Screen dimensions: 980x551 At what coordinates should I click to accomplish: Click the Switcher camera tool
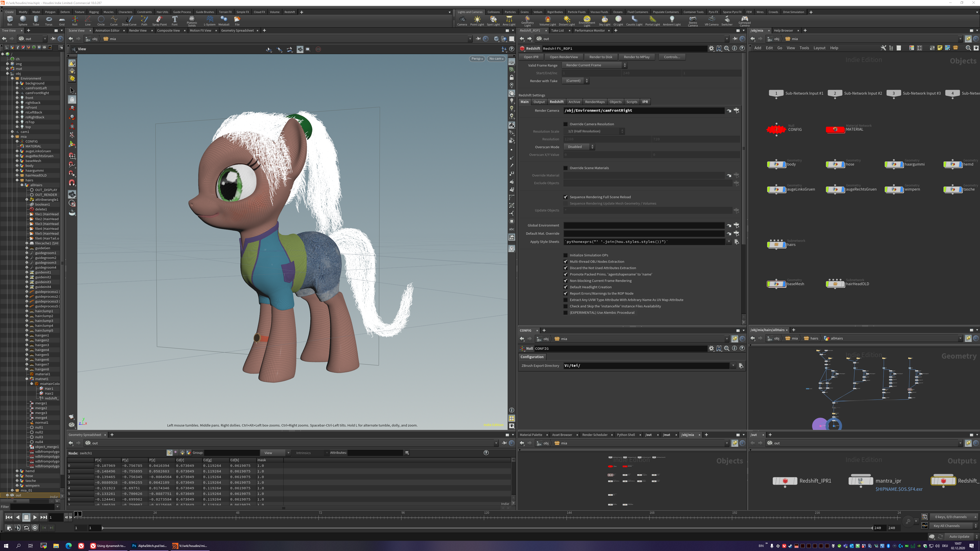point(727,20)
